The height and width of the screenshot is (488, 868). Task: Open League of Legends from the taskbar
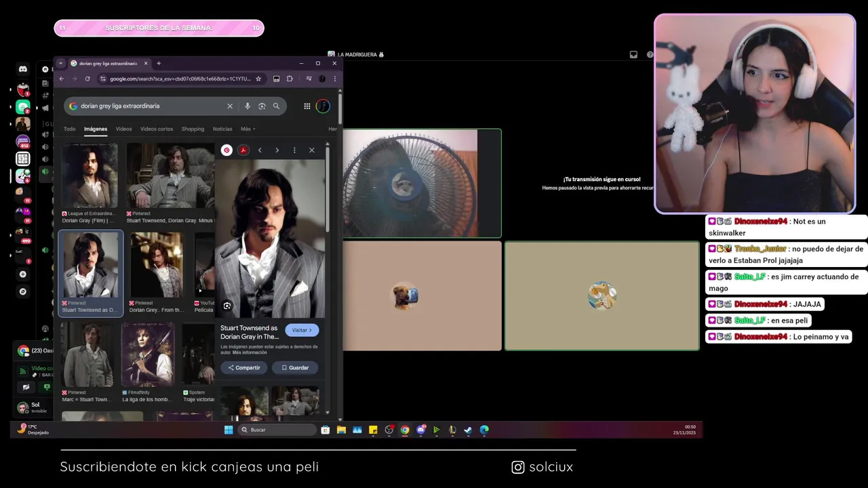(x=452, y=430)
